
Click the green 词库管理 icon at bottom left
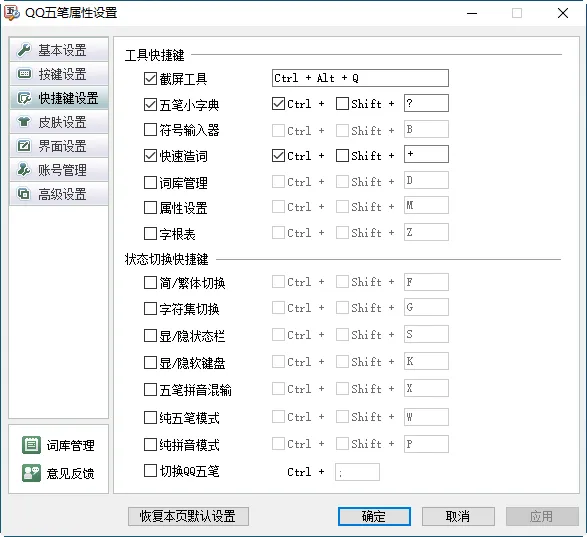pyautogui.click(x=31, y=445)
